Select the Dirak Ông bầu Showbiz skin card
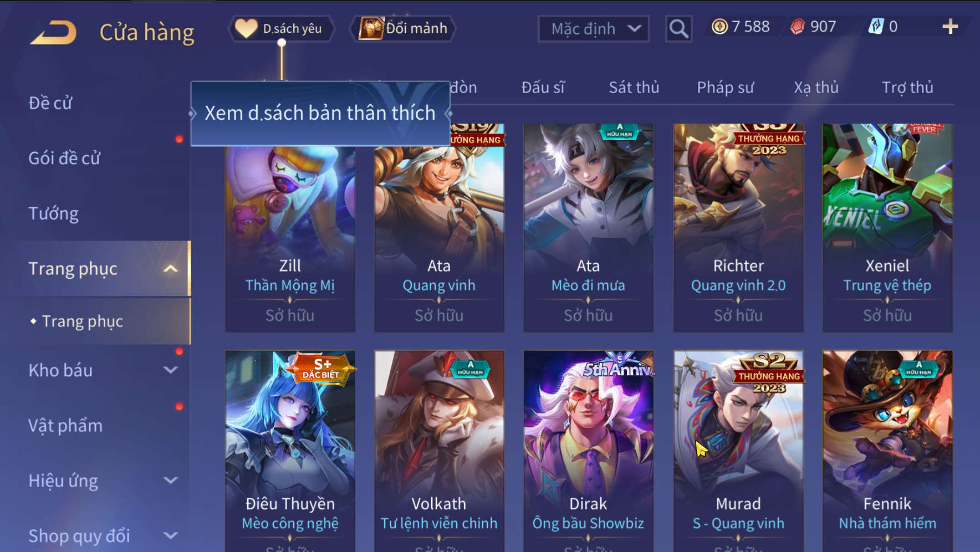980x552 pixels. pyautogui.click(x=589, y=451)
